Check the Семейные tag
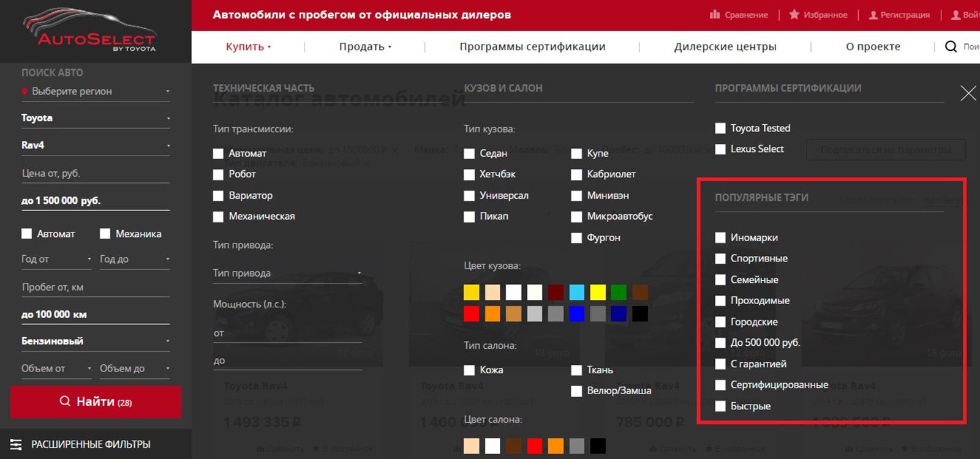The height and width of the screenshot is (459, 980). 720,280
